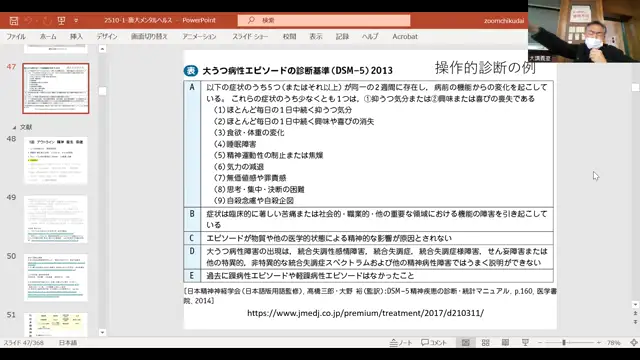This screenshot has height=360, width=640.
Task: Click the zoom in plus button
Action: tap(598, 342)
